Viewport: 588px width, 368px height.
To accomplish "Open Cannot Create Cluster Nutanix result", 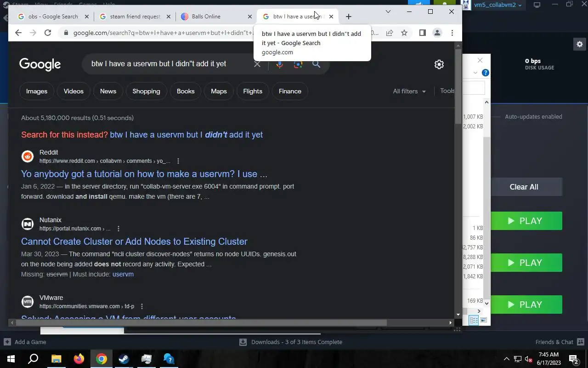I will click(134, 241).
